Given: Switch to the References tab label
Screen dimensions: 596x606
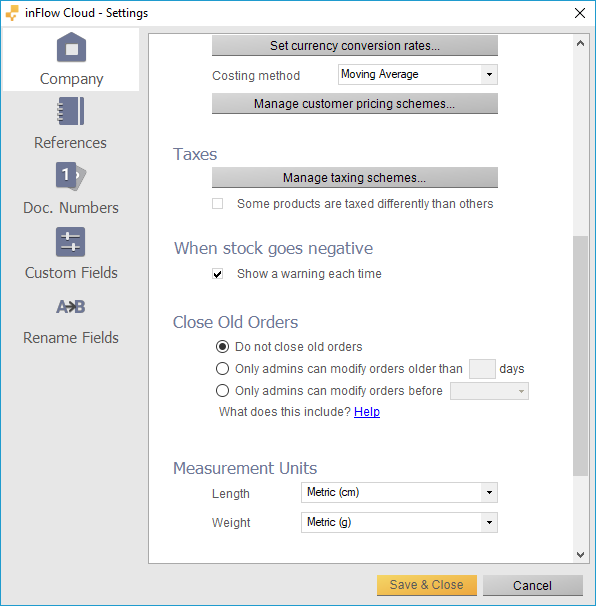Looking at the screenshot, I should coord(70,143).
